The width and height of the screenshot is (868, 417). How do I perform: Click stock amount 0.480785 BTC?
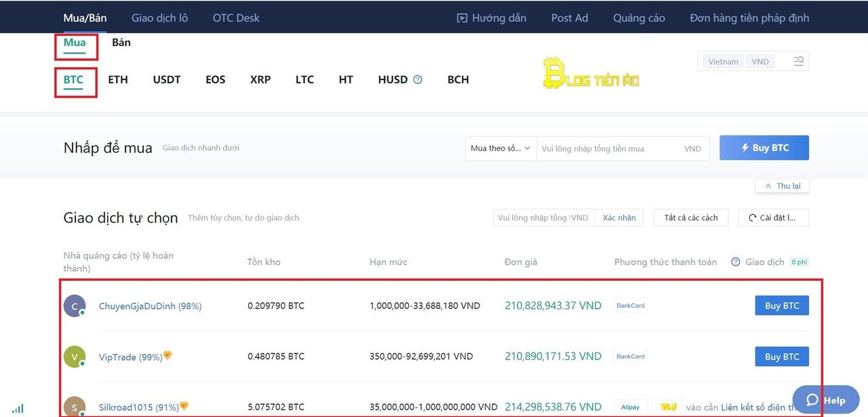pyautogui.click(x=276, y=357)
